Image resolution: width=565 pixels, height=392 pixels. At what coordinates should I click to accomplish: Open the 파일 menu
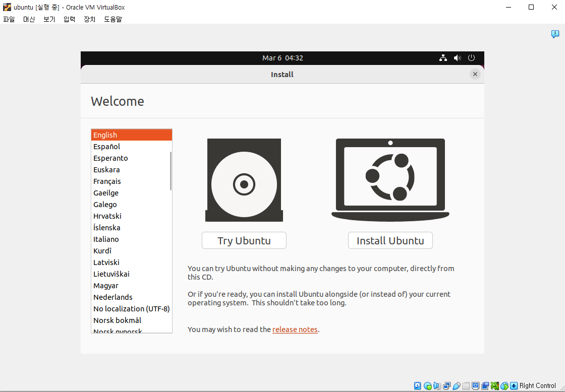click(x=9, y=20)
